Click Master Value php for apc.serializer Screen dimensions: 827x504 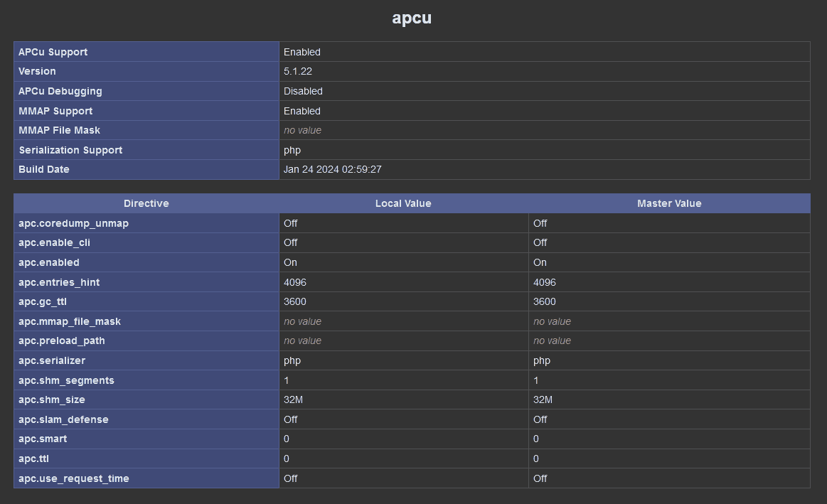pos(542,361)
